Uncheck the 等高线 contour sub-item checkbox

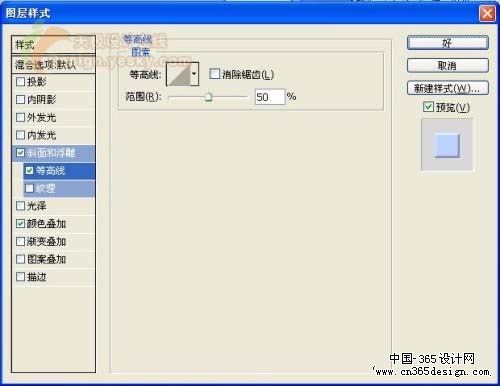29,171
